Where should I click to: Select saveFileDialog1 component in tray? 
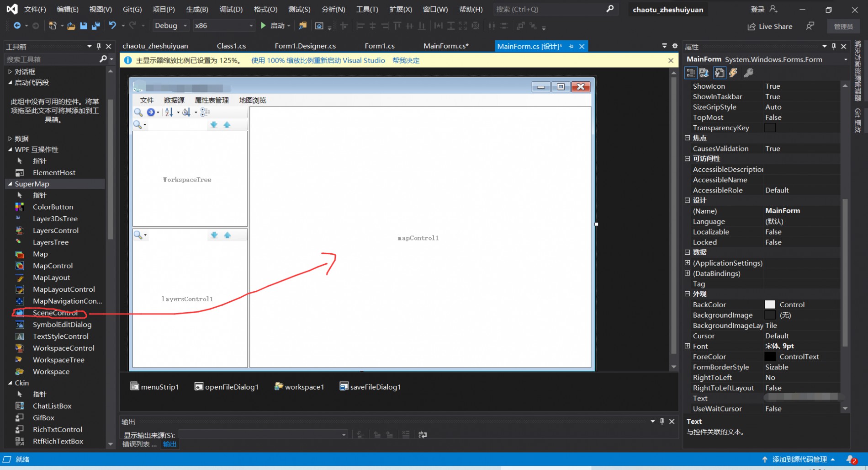tap(370, 387)
